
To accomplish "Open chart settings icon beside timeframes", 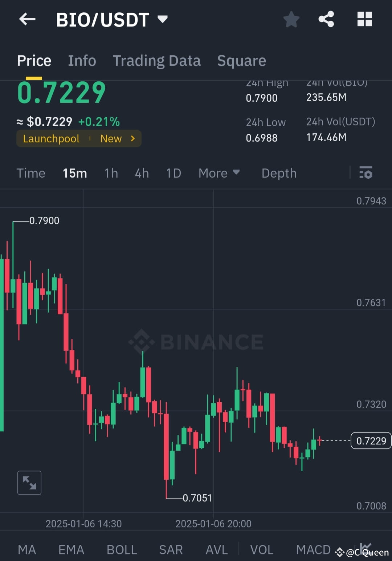I will (366, 173).
